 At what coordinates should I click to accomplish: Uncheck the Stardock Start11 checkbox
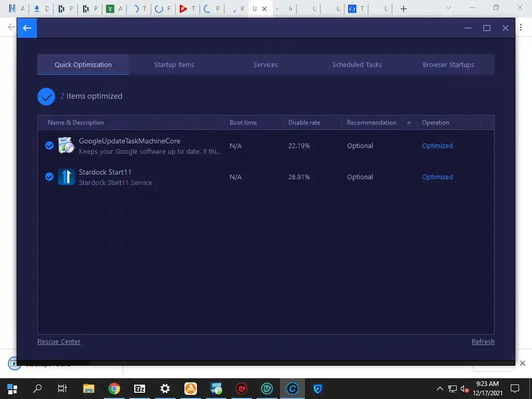49,177
